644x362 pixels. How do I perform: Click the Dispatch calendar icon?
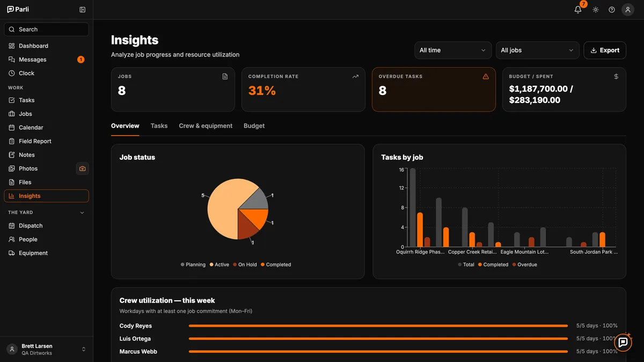12,226
